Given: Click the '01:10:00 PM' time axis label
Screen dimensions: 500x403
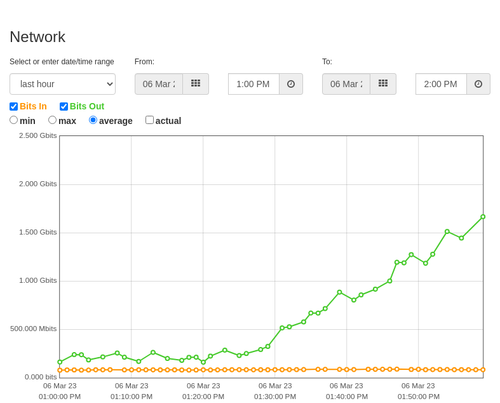Looking at the screenshot, I should 131,397.
